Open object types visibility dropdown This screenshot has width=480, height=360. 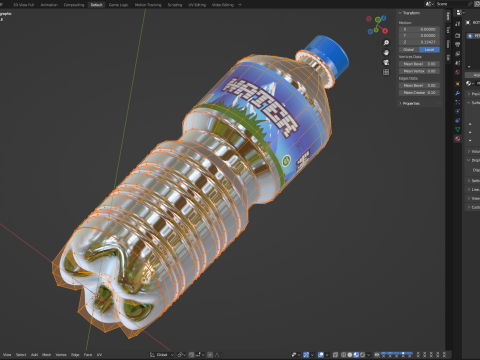coord(295,355)
